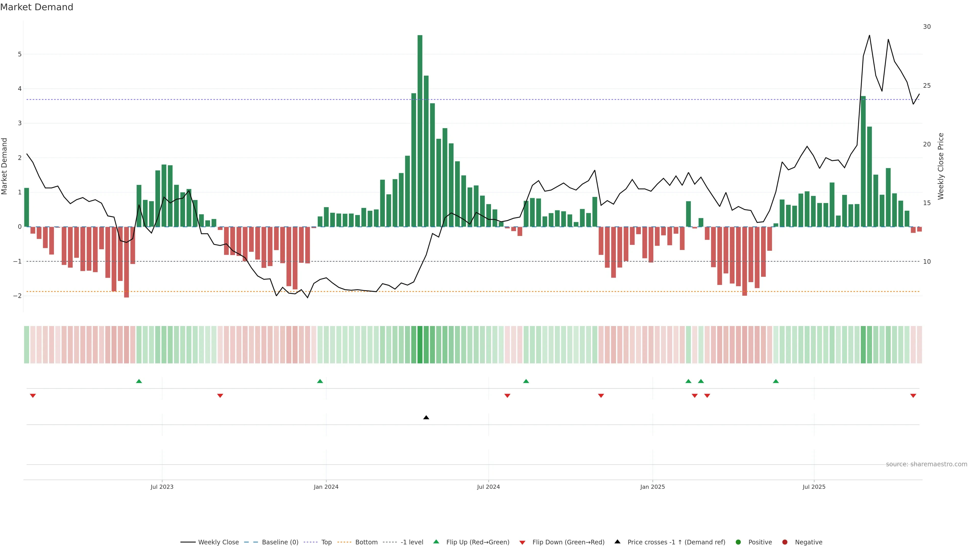Click the green Positive legend dot

738,542
